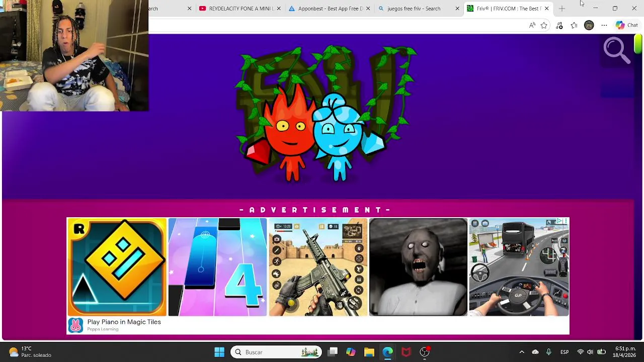Open the rifle shooter game ad thumbnail
Image resolution: width=644 pixels, height=362 pixels.
pos(318,267)
